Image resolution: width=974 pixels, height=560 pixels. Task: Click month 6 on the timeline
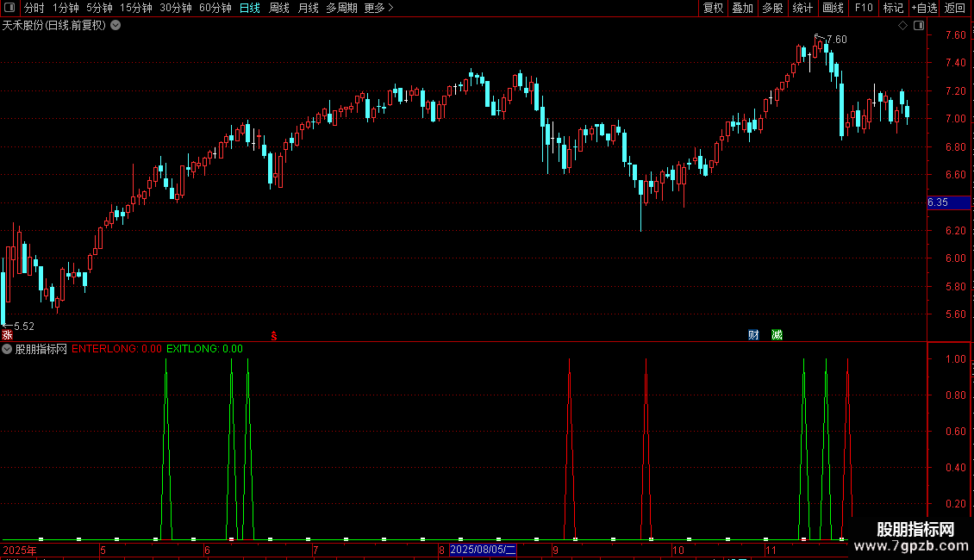tap(208, 550)
